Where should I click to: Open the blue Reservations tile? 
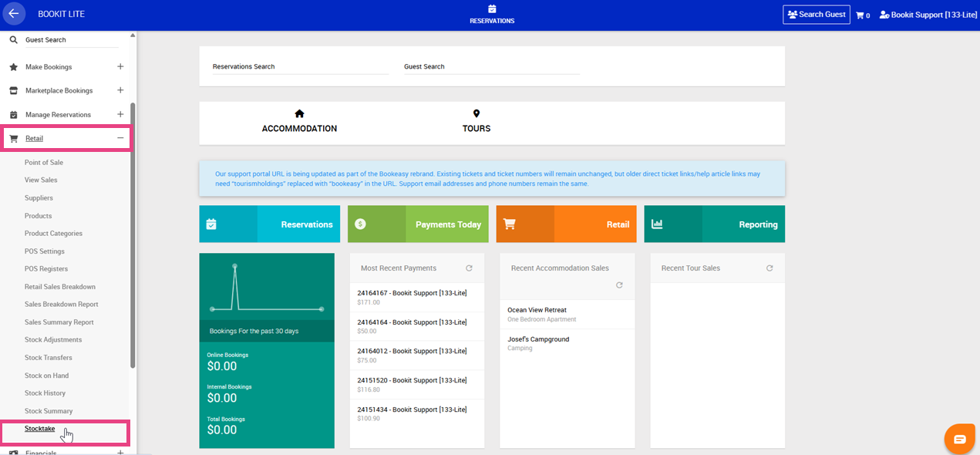tap(269, 224)
